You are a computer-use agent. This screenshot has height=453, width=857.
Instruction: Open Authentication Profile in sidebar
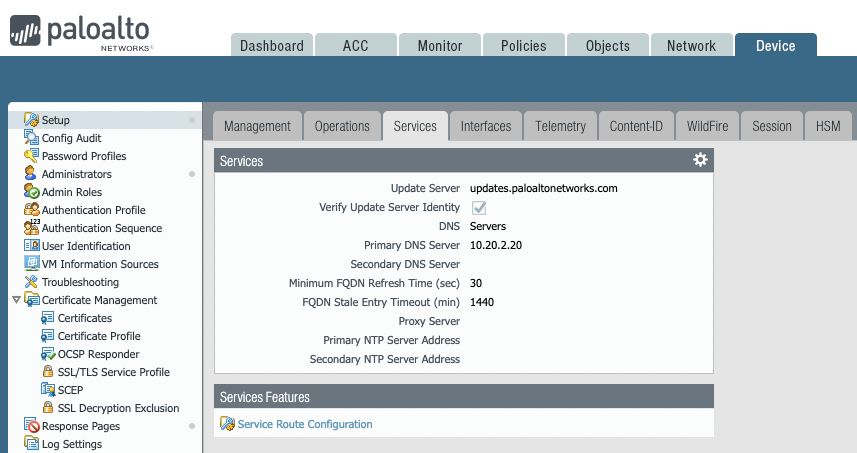coord(94,210)
